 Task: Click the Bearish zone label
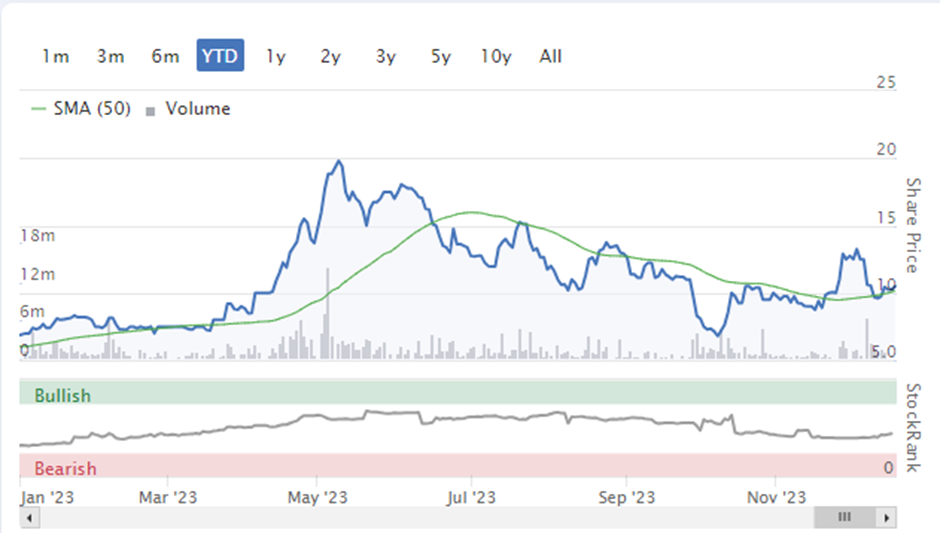65,468
